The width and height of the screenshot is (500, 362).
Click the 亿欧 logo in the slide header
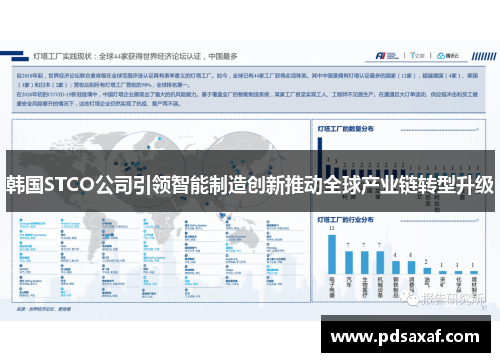[417, 55]
